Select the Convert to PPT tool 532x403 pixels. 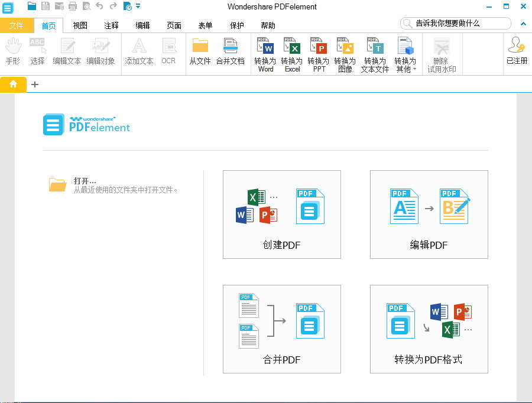coord(319,47)
